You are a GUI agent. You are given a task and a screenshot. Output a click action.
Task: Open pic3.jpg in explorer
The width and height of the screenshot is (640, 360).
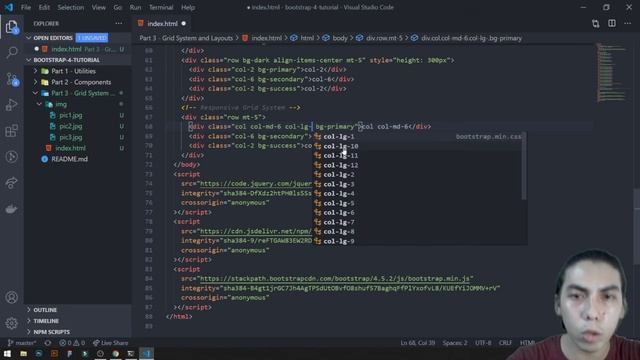(71, 137)
